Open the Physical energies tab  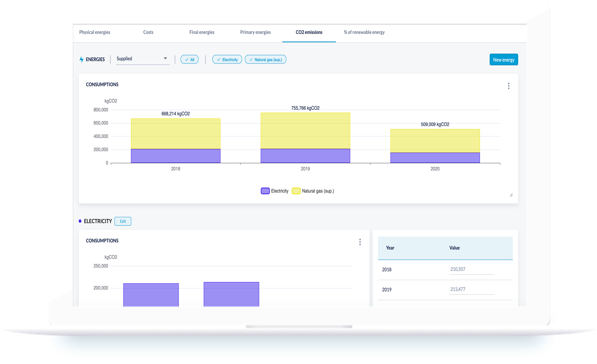point(95,32)
